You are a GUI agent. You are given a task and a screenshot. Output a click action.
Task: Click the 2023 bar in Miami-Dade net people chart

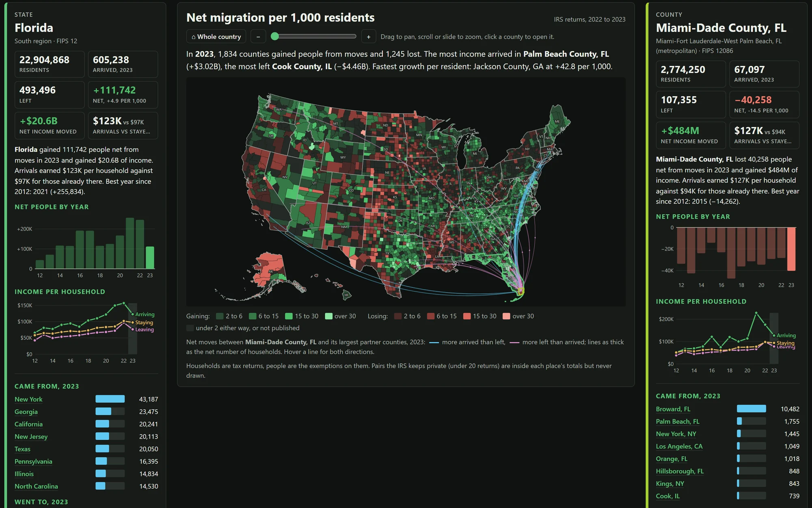tap(791, 249)
